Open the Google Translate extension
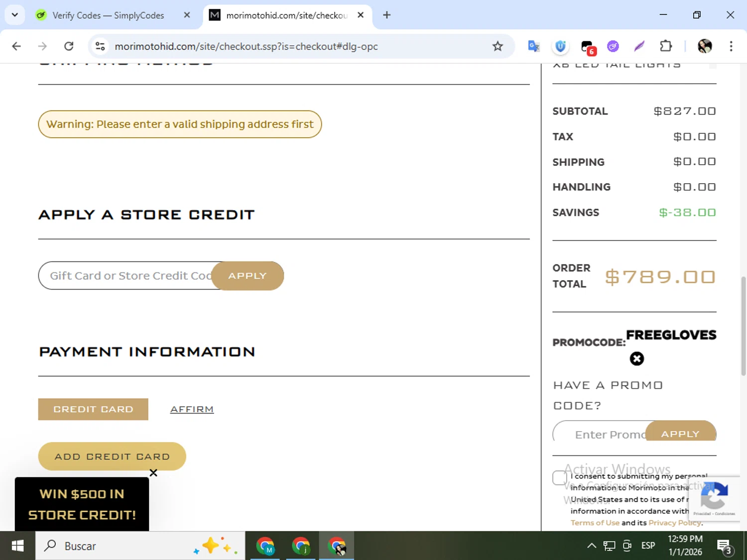Screen dimensions: 747x560 point(534,46)
